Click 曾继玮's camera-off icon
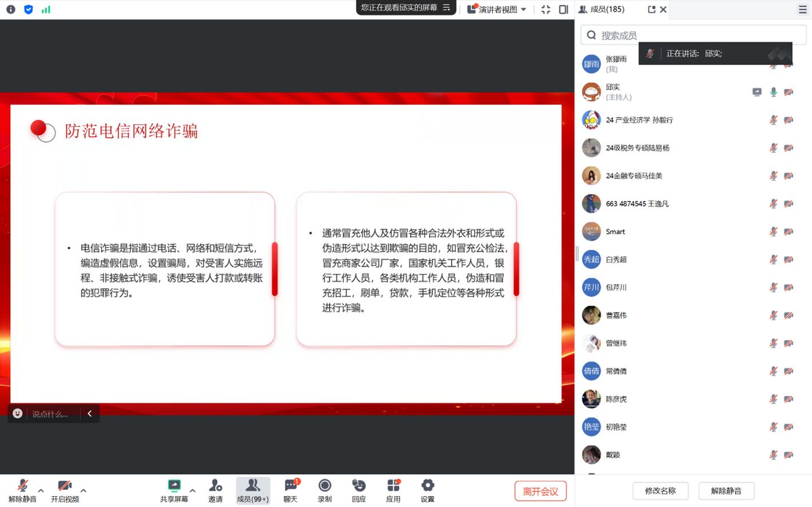Screen dimensions: 812x507 [x=789, y=344]
